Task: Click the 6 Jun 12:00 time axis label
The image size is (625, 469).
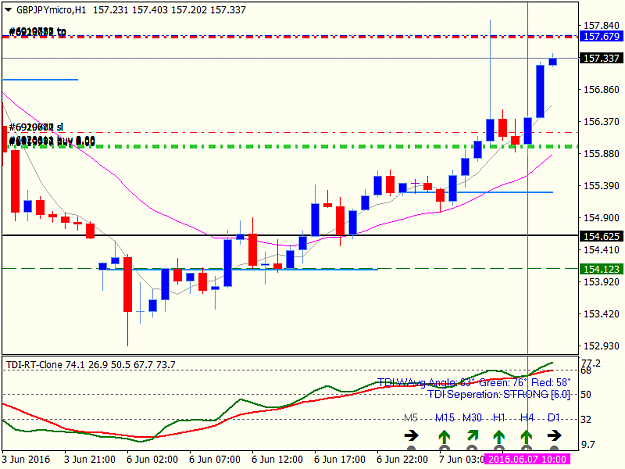Action: click(x=277, y=459)
